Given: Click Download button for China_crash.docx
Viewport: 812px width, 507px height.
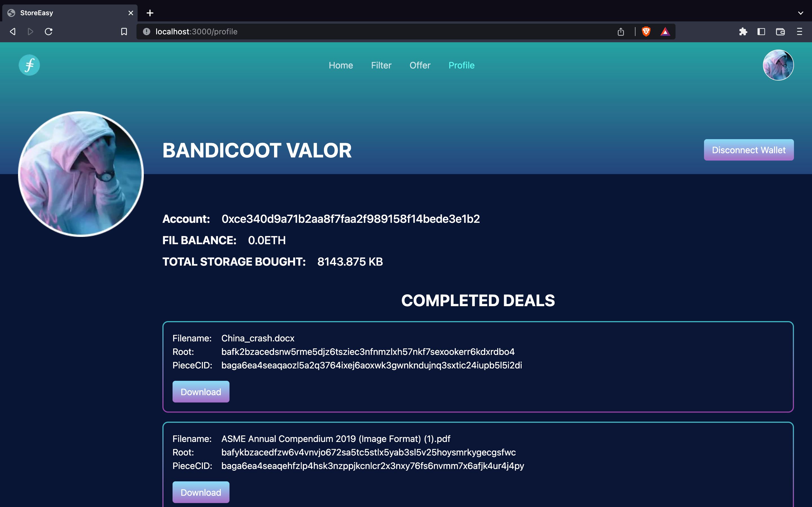Looking at the screenshot, I should pos(201,391).
